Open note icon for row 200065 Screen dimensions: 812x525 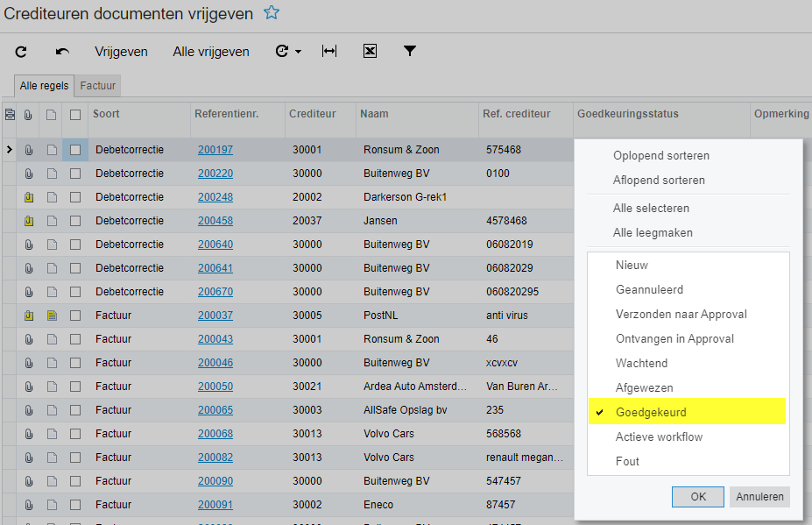point(52,410)
